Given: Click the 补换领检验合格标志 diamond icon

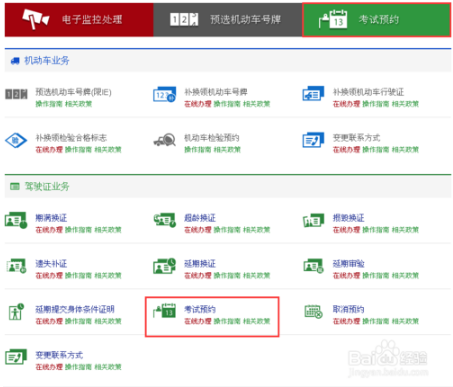Looking at the screenshot, I should [16, 140].
